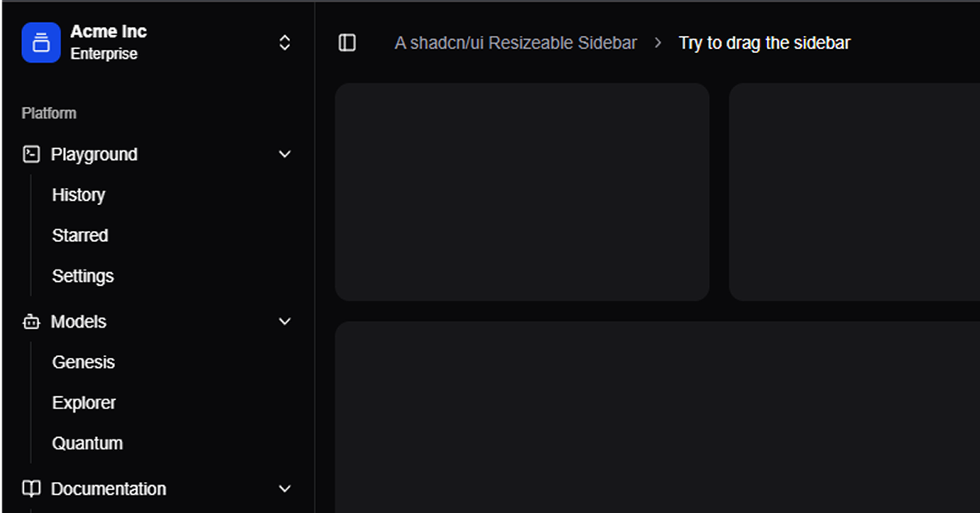This screenshot has width=980, height=513.
Task: Click the Try to drag the sidebar breadcrumb
Action: (764, 42)
